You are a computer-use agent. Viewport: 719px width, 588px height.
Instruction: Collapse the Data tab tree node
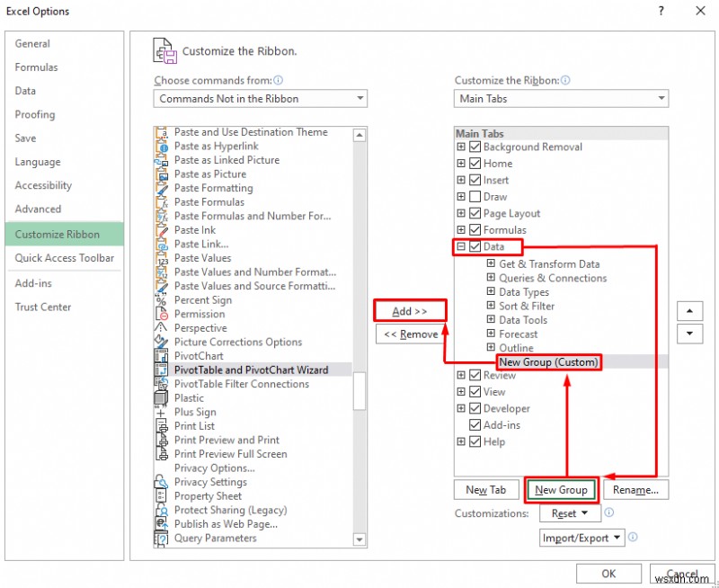[x=461, y=246]
